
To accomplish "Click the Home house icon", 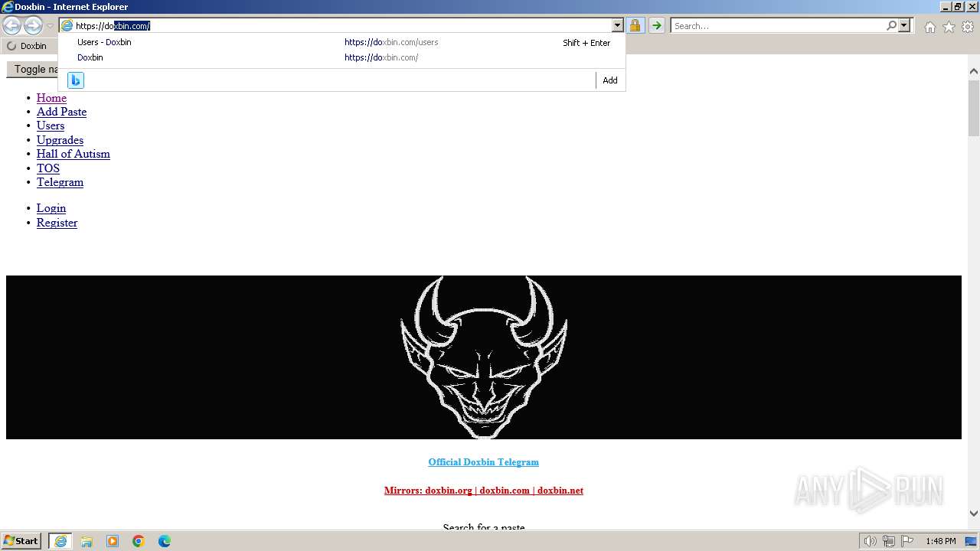I will point(929,27).
